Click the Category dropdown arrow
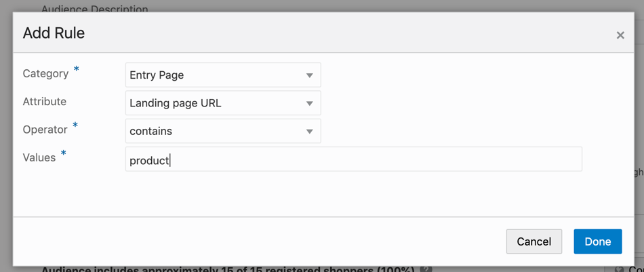Image resolution: width=644 pixels, height=272 pixels. tap(309, 75)
